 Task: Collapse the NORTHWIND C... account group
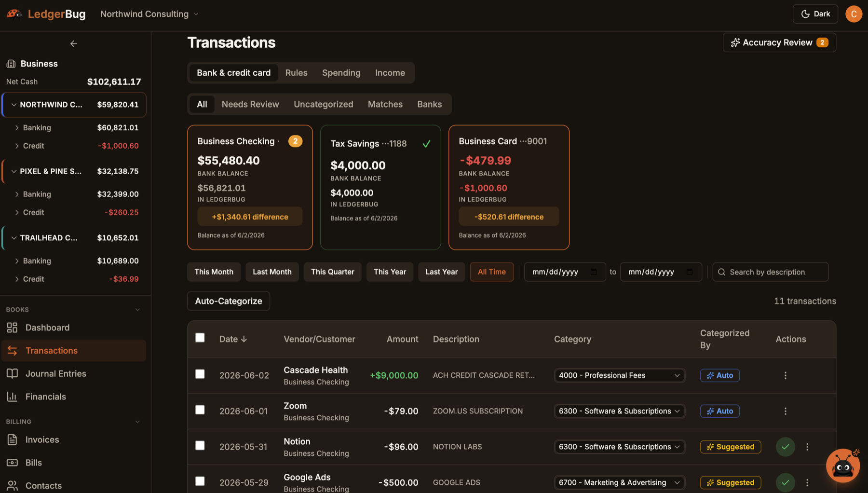click(14, 105)
